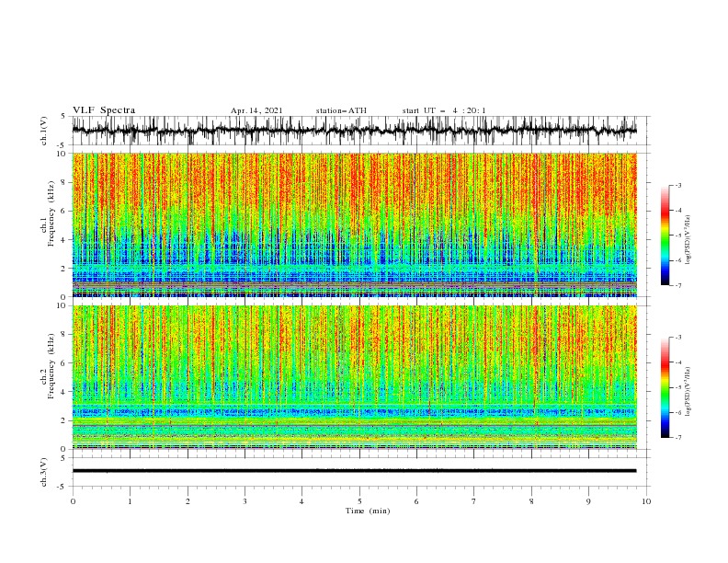Click time axis tick label "4"
Image resolution: width=728 pixels, height=563 pixels.
[301, 501]
